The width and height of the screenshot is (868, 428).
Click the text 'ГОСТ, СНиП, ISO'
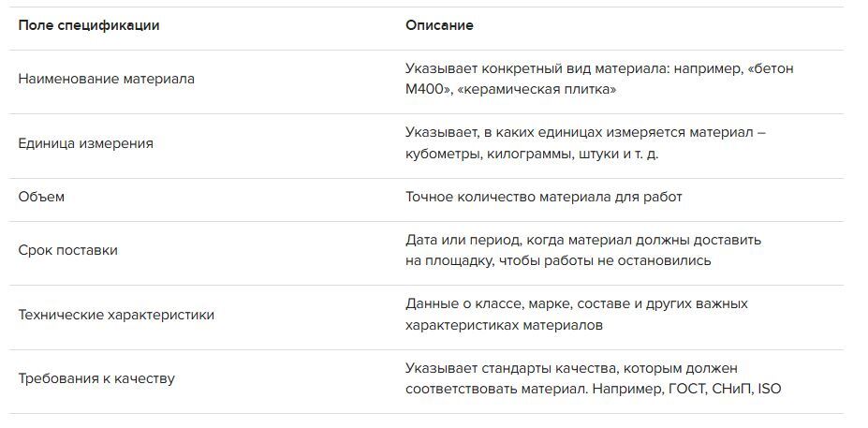[x=722, y=390]
